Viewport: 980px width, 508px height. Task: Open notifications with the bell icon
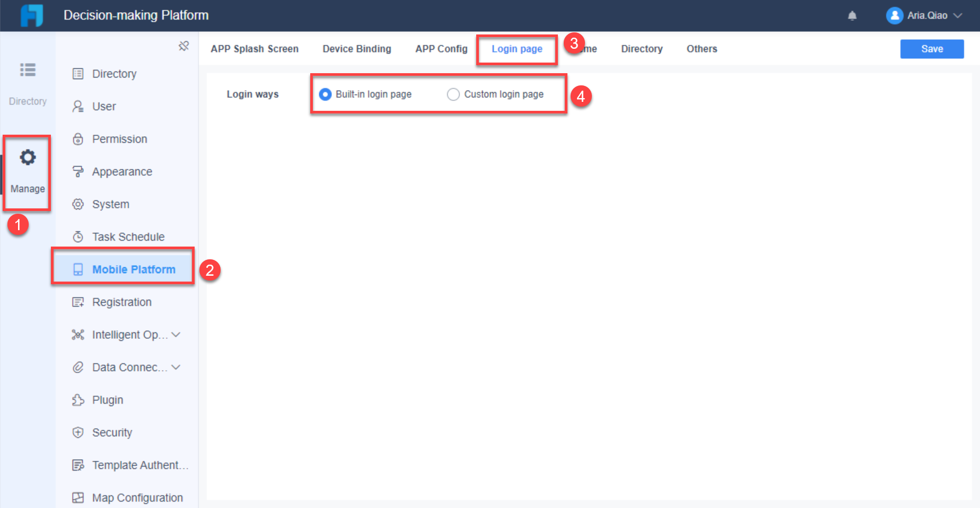tap(852, 15)
